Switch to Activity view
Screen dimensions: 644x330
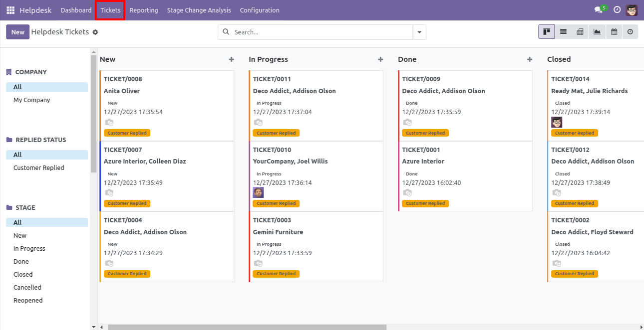coord(630,32)
